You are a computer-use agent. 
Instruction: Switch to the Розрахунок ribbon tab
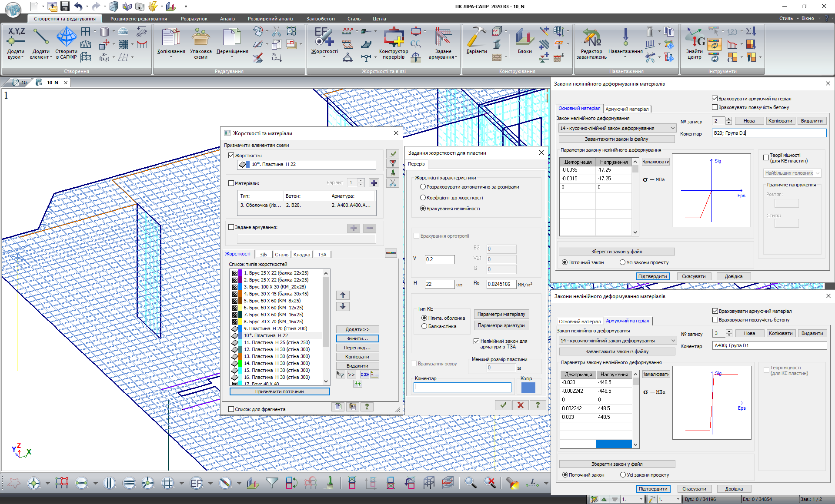(194, 19)
